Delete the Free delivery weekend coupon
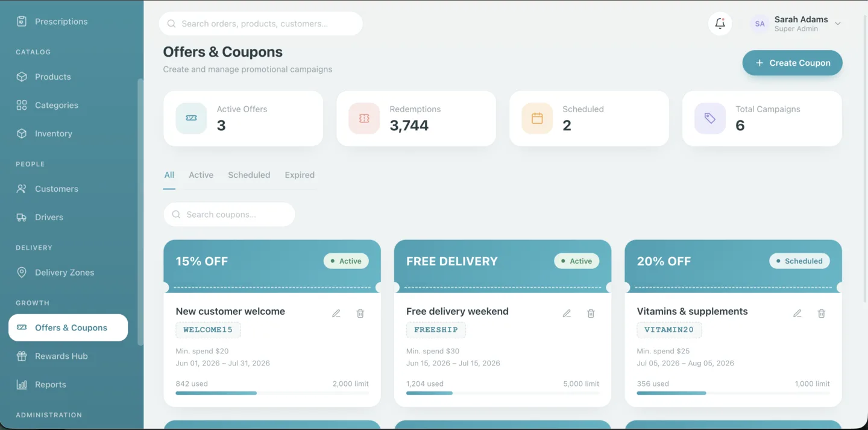868x430 pixels. (591, 314)
